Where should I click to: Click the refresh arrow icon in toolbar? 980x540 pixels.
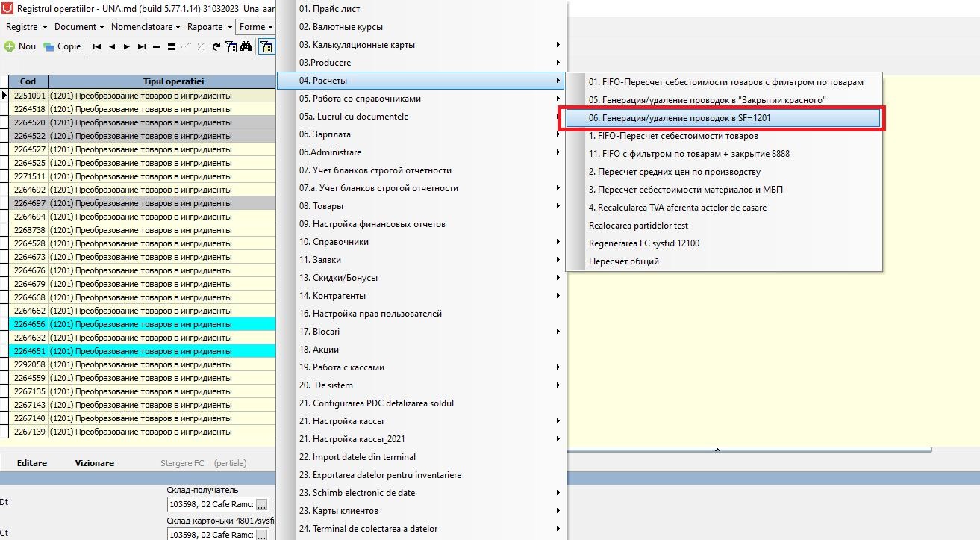216,46
